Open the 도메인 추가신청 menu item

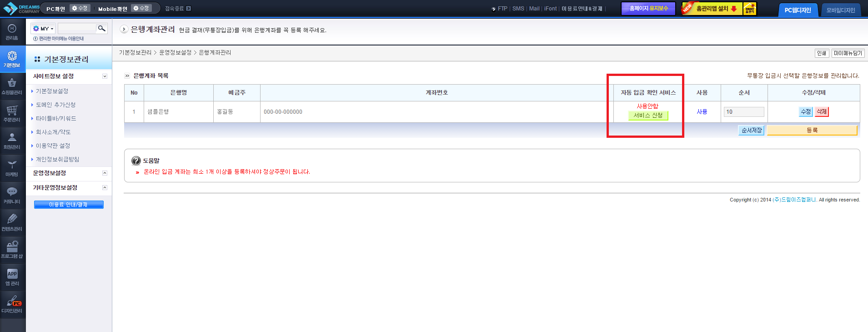click(x=56, y=105)
